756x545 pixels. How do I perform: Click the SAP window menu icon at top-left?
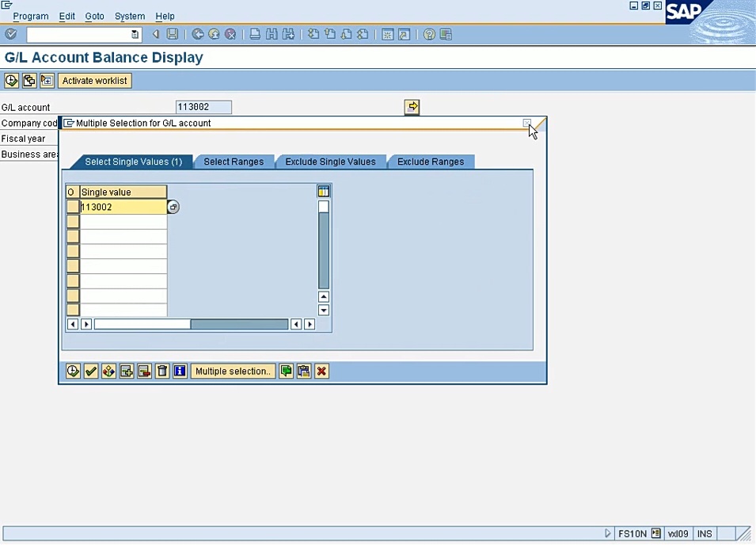(6, 5)
